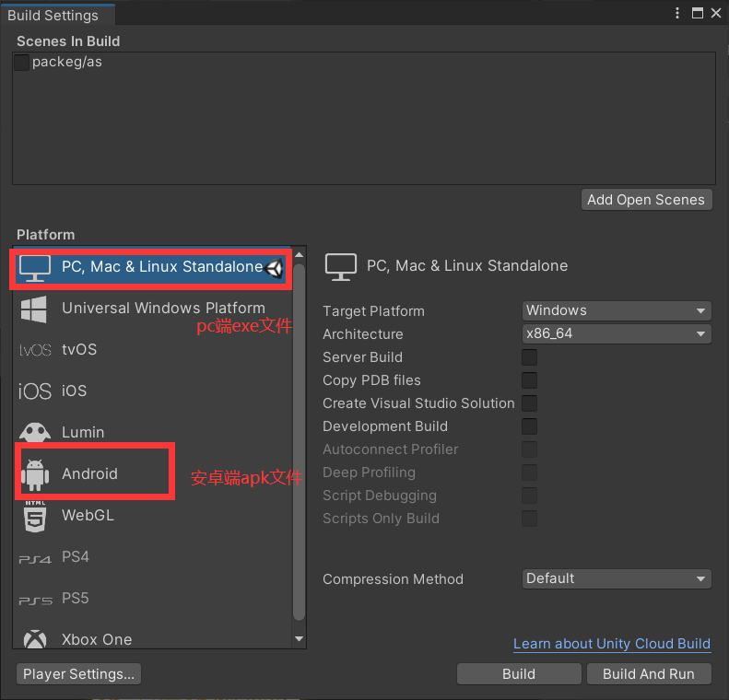Open the Target Platform dropdown
729x700 pixels.
coord(617,310)
